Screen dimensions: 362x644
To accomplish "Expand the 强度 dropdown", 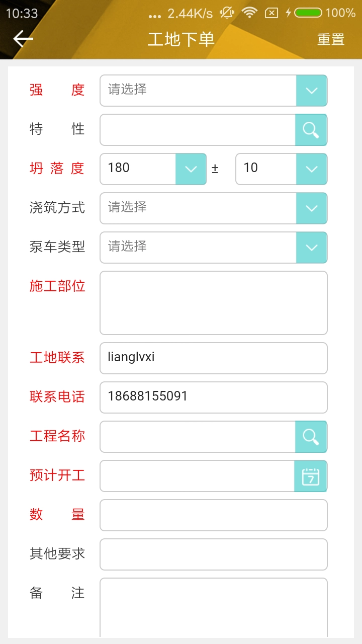I will click(311, 91).
